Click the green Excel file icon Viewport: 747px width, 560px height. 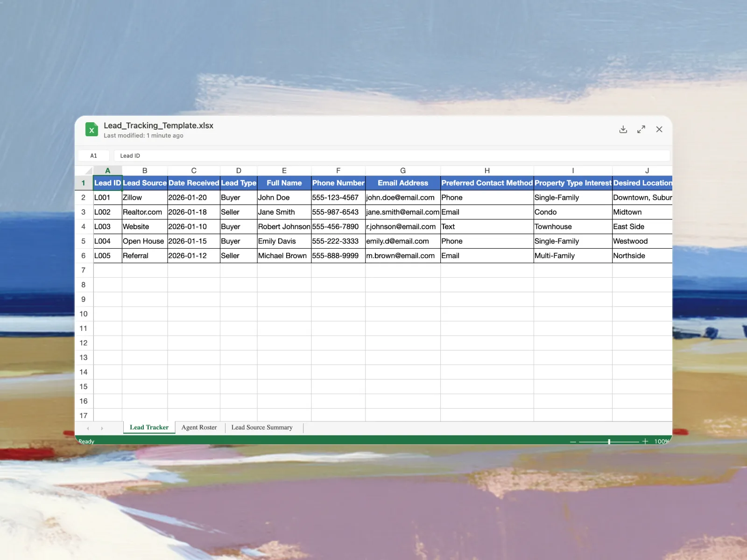click(92, 130)
